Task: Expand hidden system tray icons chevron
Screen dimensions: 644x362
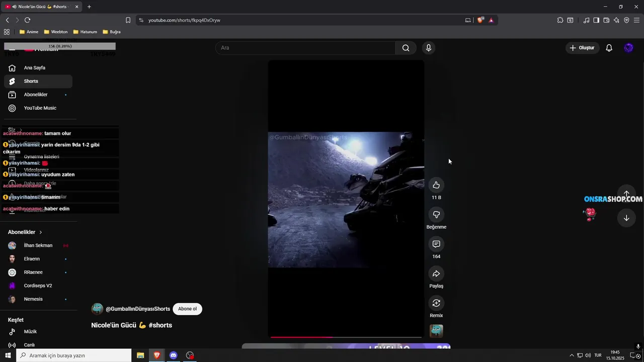Action: pyautogui.click(x=571, y=355)
